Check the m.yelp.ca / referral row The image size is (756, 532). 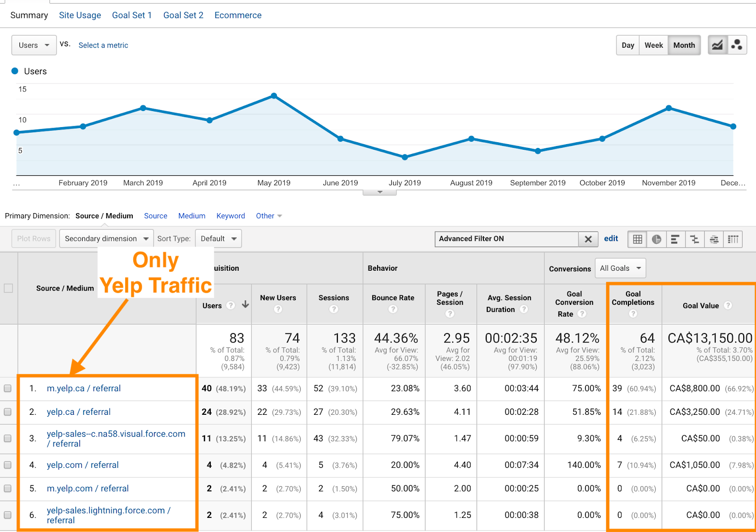click(x=8, y=388)
